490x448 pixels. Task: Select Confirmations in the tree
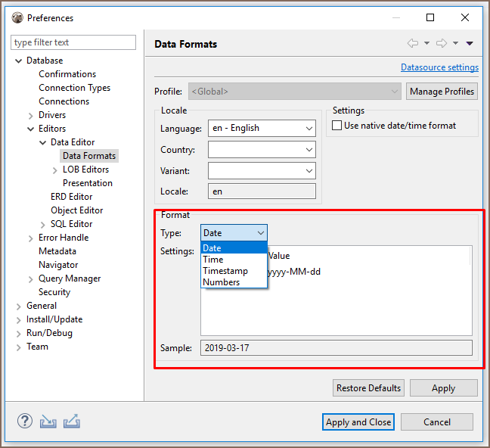pos(67,74)
